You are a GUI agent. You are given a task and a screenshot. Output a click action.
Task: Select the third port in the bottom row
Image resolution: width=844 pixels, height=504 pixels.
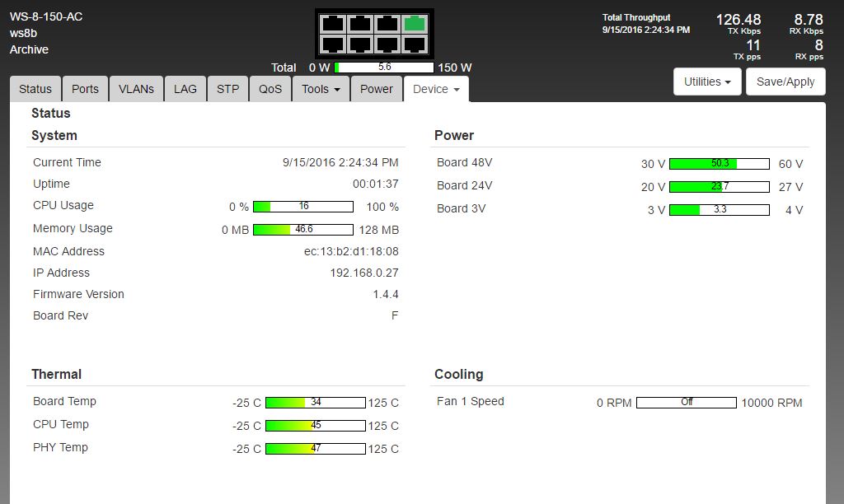[388, 44]
